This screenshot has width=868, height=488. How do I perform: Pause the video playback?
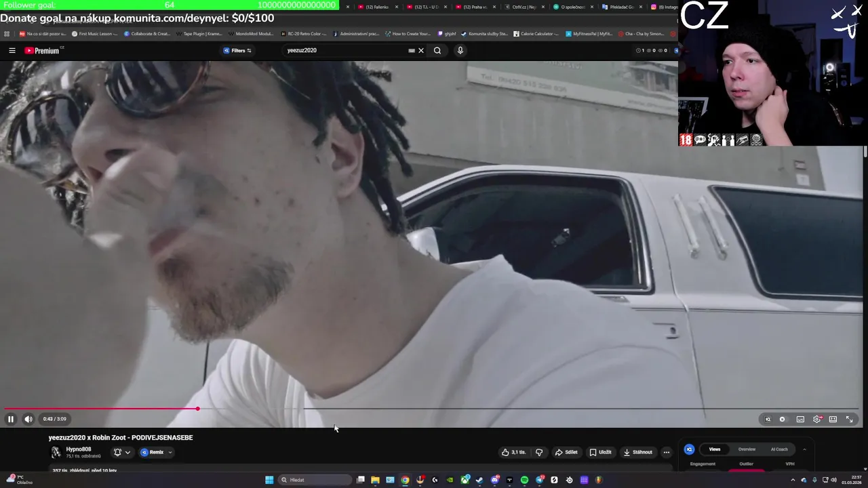[x=11, y=419]
